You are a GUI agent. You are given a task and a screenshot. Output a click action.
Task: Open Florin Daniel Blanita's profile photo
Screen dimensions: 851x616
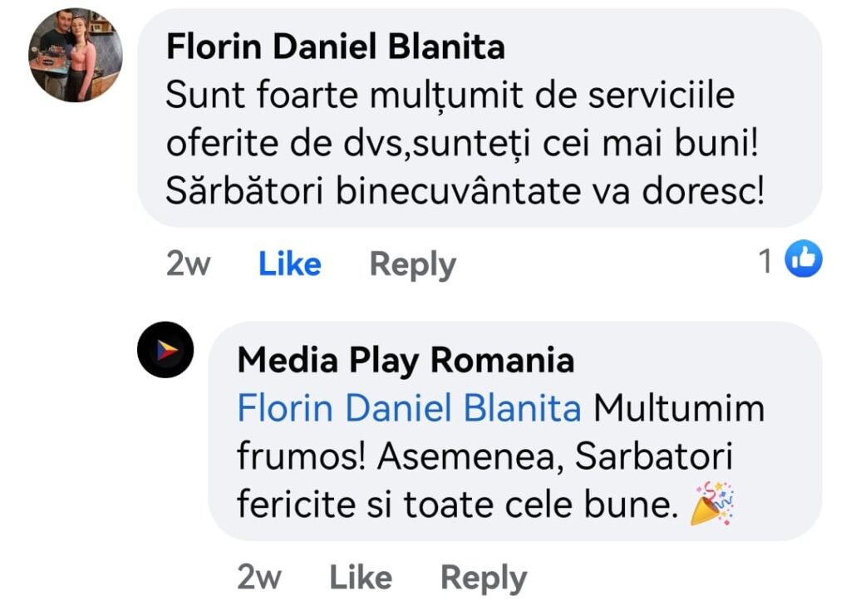pyautogui.click(x=76, y=55)
